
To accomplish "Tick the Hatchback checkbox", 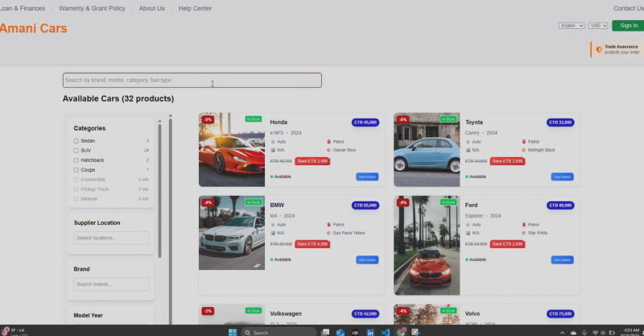I will point(76,160).
